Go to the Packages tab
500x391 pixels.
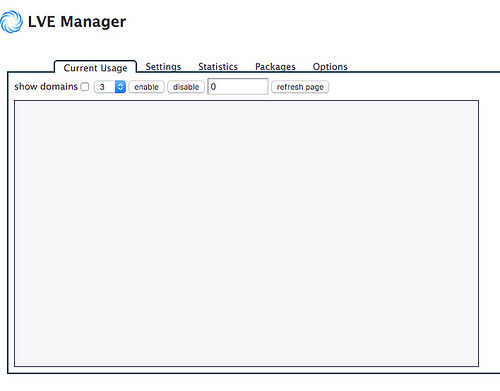tap(275, 67)
